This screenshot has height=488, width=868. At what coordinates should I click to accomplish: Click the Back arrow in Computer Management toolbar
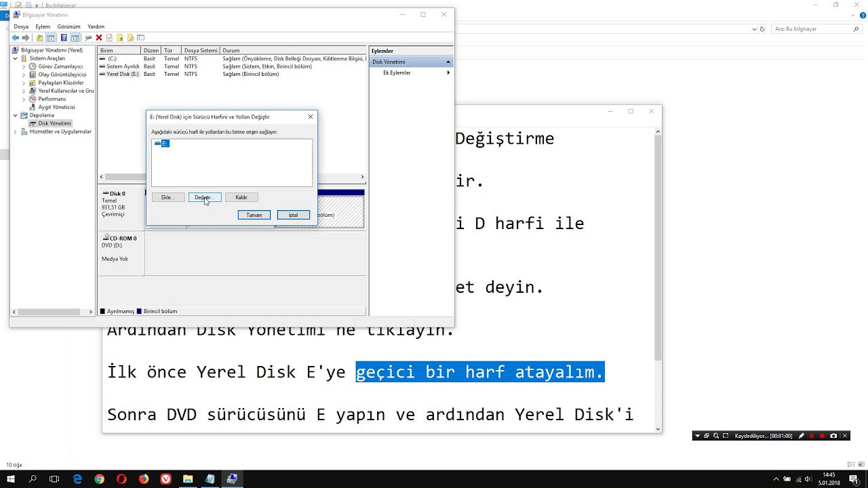tap(15, 38)
